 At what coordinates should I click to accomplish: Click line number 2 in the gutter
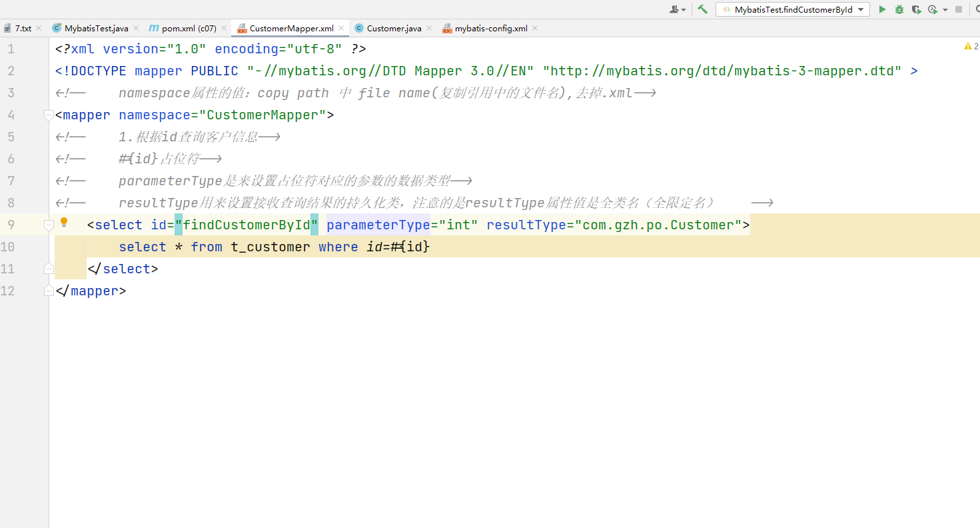pyautogui.click(x=11, y=71)
